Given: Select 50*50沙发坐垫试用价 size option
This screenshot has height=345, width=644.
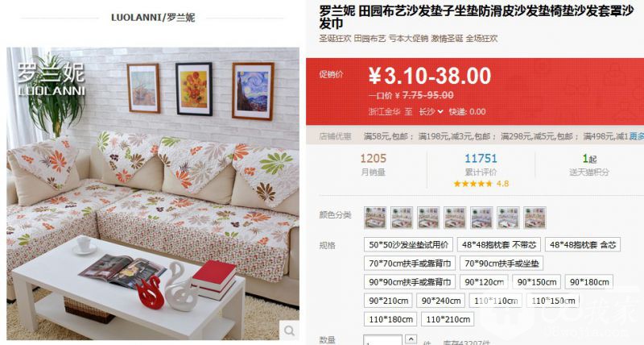Looking at the screenshot, I should click(x=408, y=245).
